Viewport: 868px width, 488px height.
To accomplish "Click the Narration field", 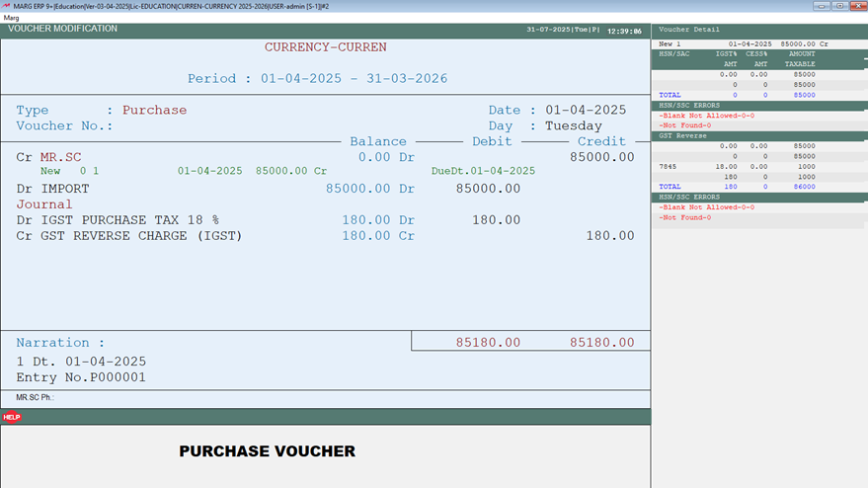I will pos(59,343).
